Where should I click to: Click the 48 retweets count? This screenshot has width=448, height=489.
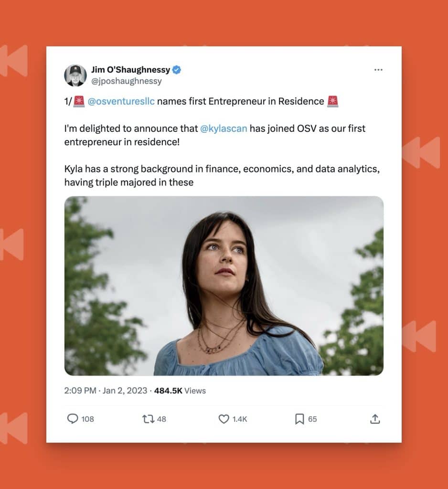click(x=161, y=419)
